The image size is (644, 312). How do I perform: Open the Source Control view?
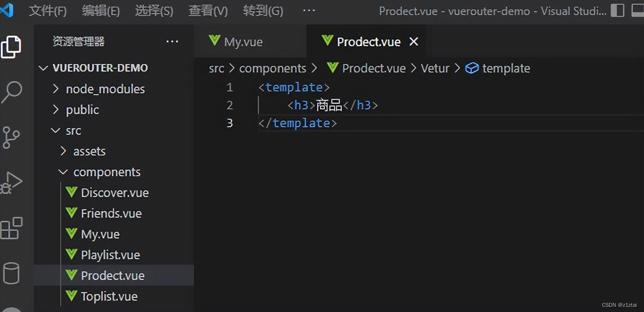(12, 137)
